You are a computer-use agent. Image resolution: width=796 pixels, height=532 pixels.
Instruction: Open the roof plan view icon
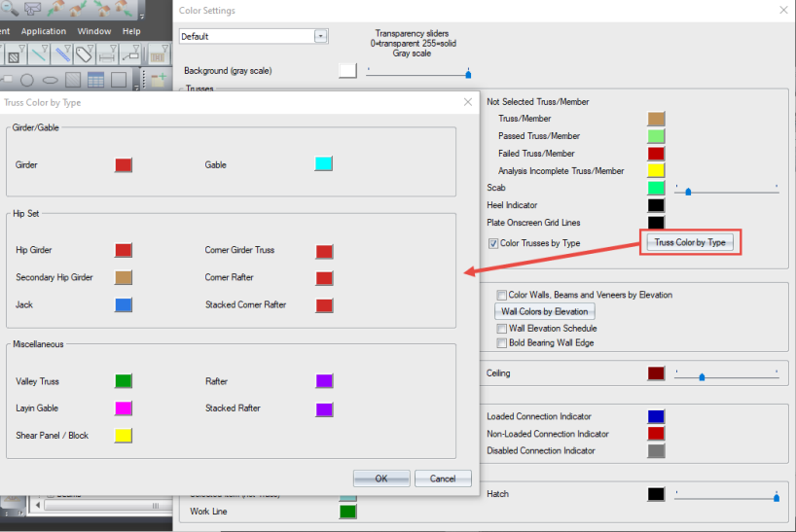click(33, 8)
